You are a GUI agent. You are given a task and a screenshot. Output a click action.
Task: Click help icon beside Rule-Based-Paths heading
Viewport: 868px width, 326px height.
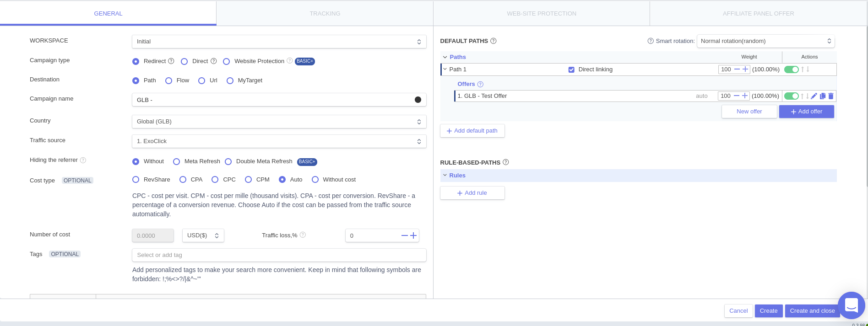506,162
